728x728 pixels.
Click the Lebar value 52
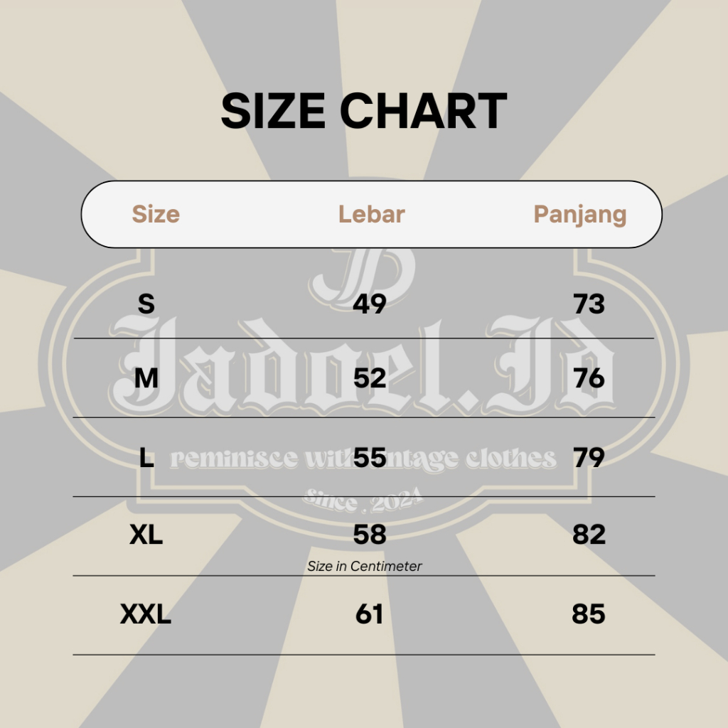(x=370, y=378)
